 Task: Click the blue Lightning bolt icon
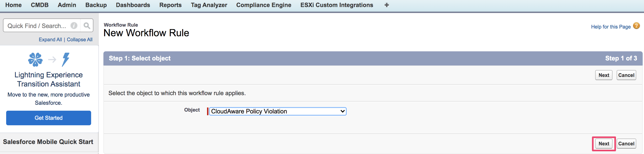point(66,60)
